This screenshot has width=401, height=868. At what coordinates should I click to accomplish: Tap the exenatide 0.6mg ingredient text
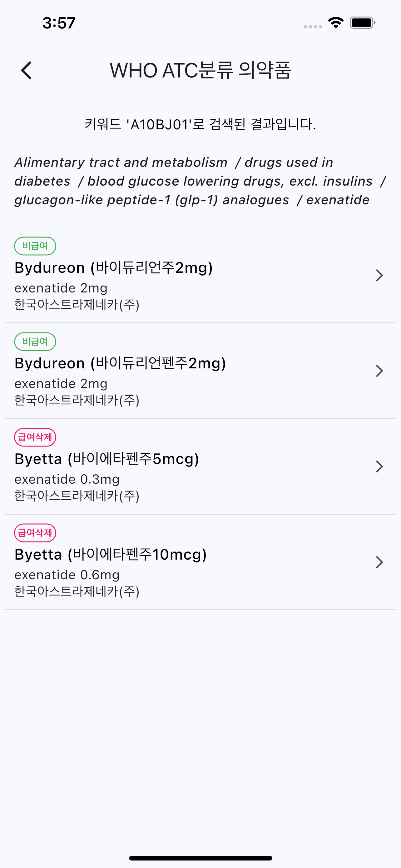[67, 575]
